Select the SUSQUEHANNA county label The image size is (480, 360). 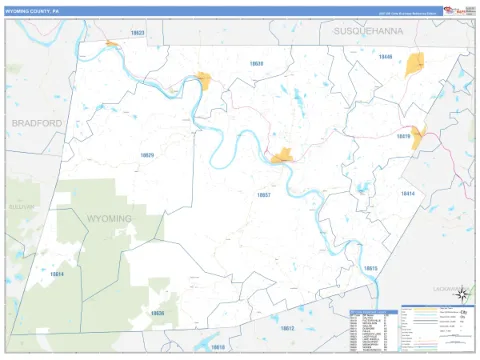pyautogui.click(x=368, y=31)
